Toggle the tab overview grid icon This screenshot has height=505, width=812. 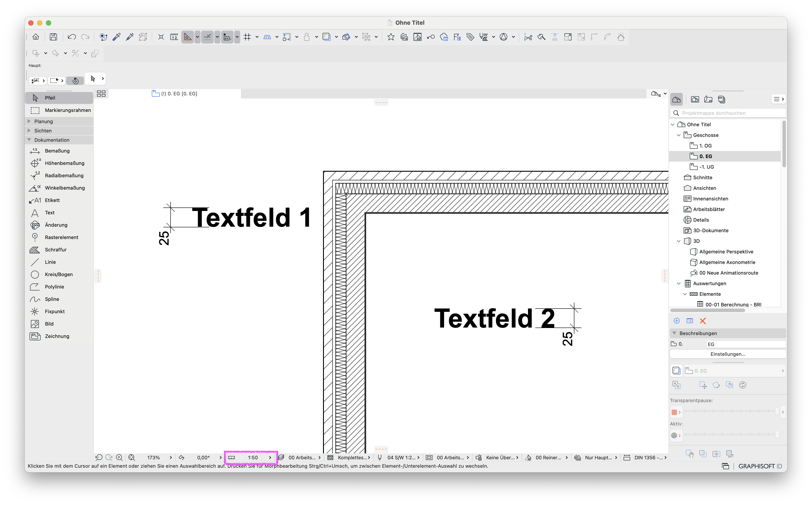point(101,94)
